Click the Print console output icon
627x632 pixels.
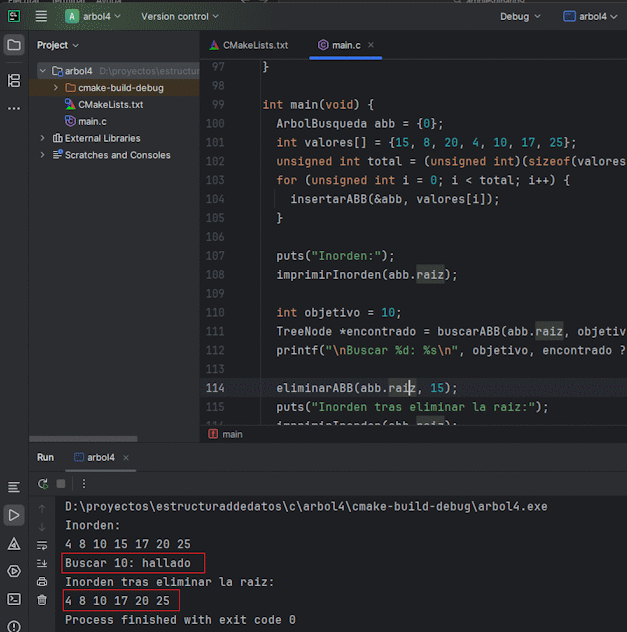[42, 581]
